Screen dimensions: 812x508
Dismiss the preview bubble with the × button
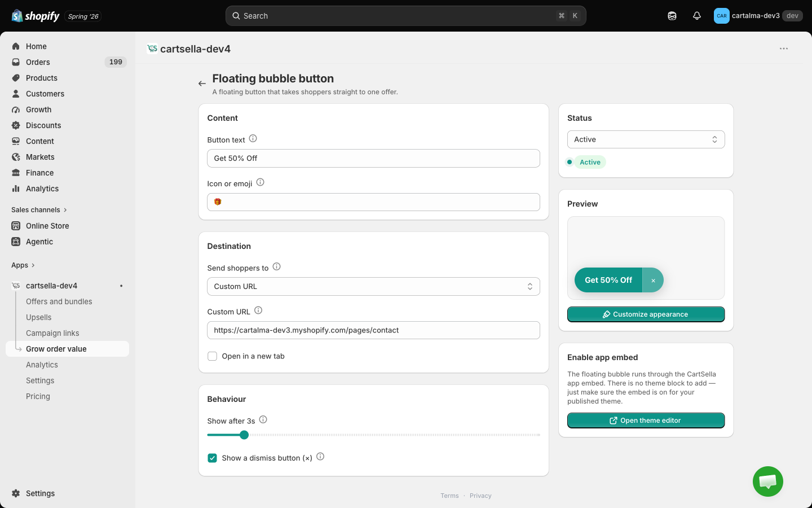pyautogui.click(x=653, y=280)
